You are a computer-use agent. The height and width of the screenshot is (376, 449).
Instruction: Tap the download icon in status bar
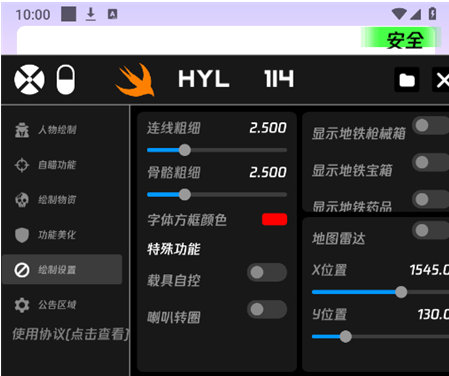click(x=90, y=14)
